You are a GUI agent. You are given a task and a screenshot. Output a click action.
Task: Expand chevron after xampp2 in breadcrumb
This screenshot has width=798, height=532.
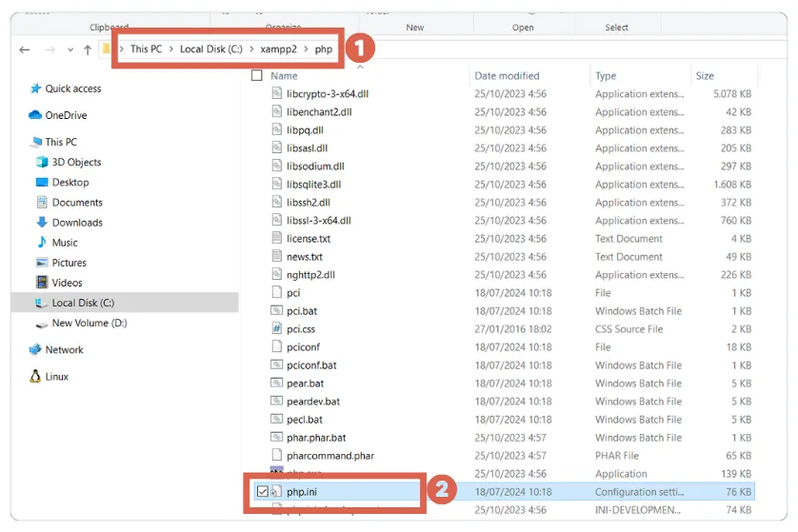click(x=306, y=49)
